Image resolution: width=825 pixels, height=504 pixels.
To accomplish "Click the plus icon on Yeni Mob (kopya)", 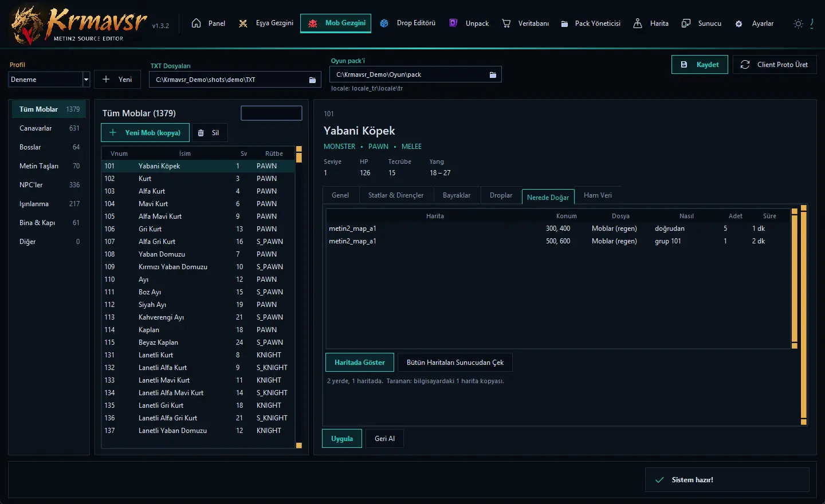I will tap(113, 133).
